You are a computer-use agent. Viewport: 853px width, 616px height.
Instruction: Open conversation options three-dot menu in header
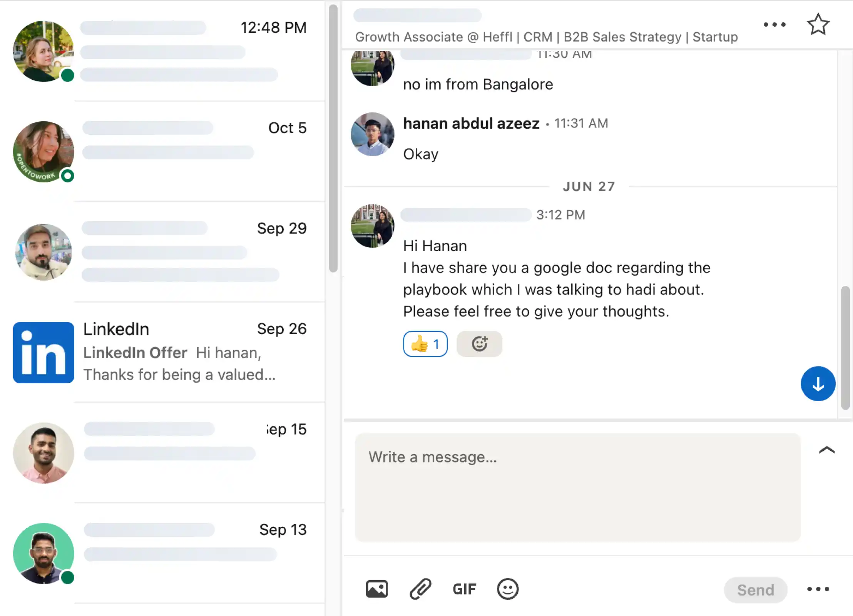(774, 25)
